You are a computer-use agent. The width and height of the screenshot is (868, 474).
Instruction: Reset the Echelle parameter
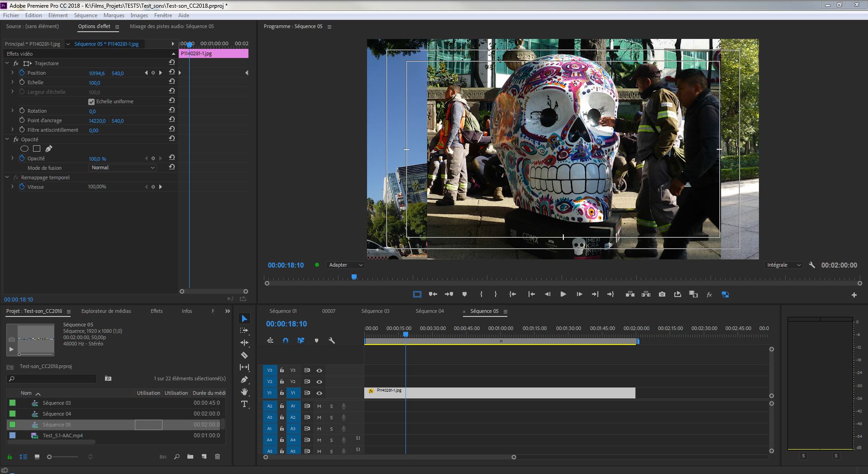[x=172, y=81]
